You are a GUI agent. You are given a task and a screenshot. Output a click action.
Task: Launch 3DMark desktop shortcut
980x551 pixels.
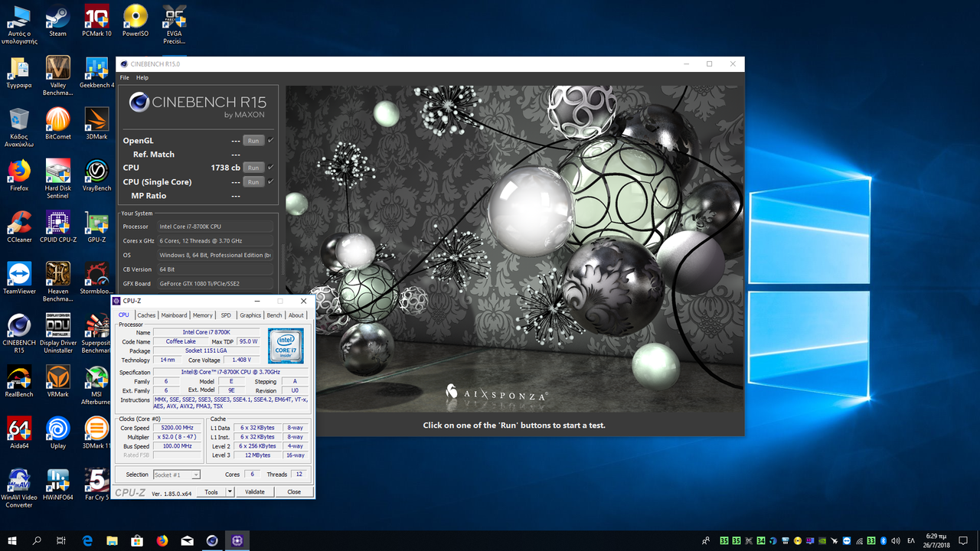tap(96, 123)
